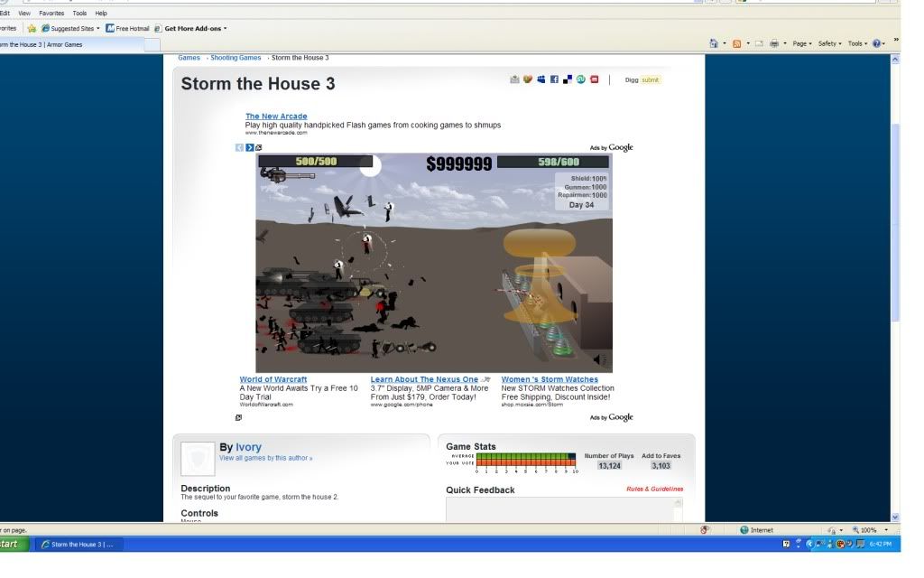924x578 pixels.
Task: Click the previous ad arrow button
Action: pos(240,147)
